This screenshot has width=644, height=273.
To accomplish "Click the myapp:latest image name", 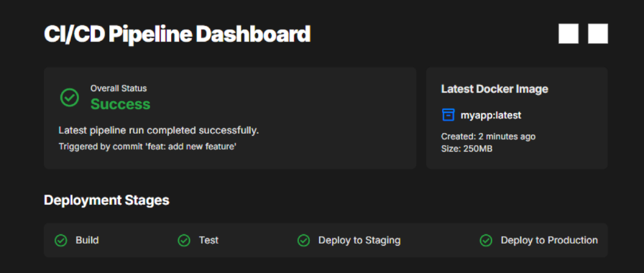I will [491, 116].
